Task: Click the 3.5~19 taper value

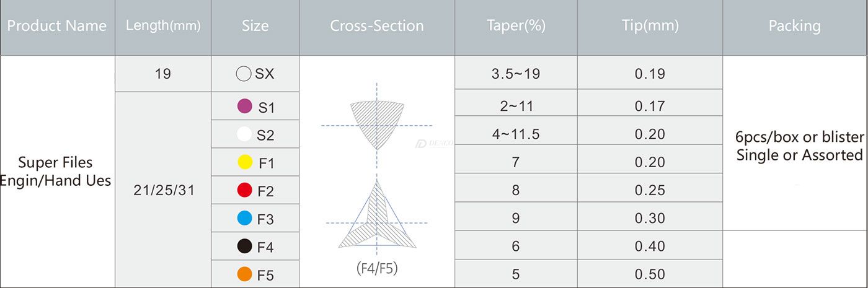Action: pos(516,74)
